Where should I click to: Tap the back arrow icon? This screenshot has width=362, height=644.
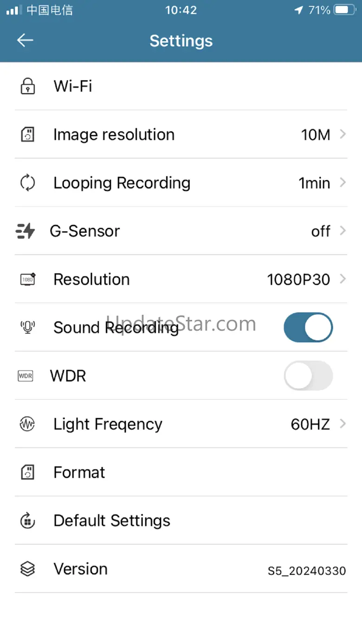25,40
